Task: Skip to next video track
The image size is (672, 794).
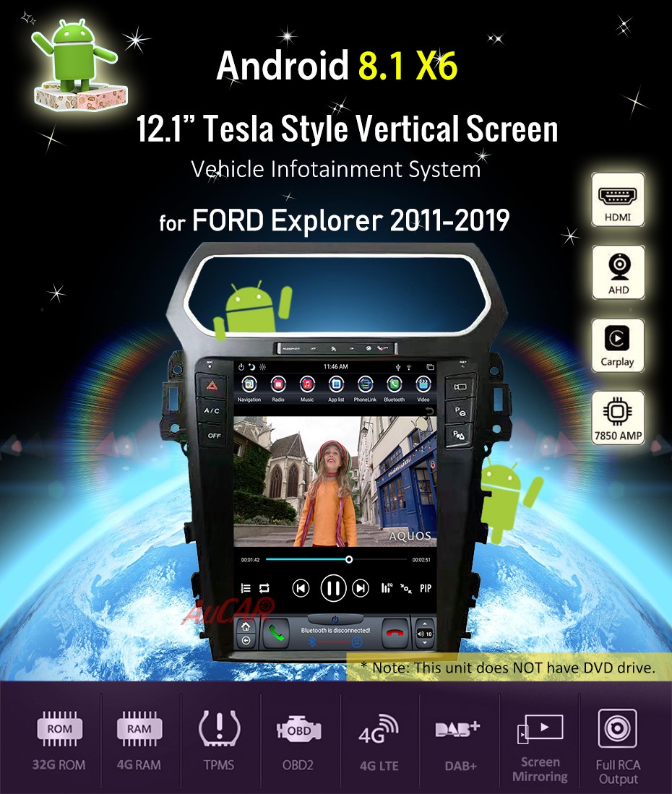Action: [361, 588]
